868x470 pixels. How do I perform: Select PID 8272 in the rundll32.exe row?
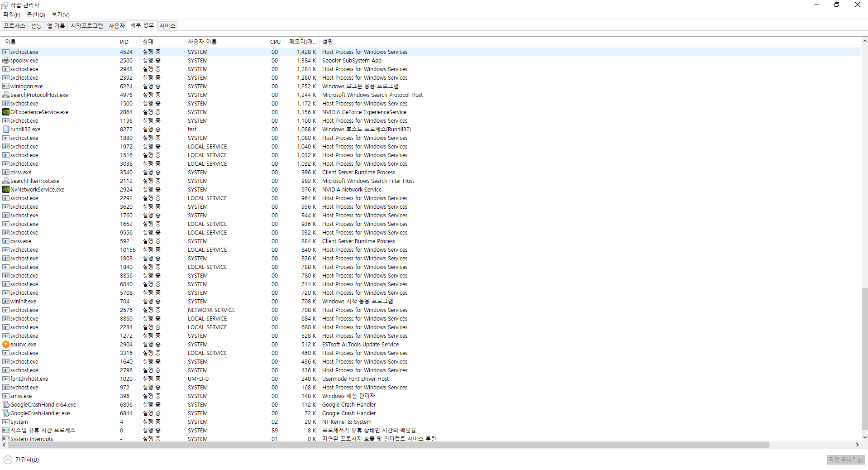click(126, 129)
